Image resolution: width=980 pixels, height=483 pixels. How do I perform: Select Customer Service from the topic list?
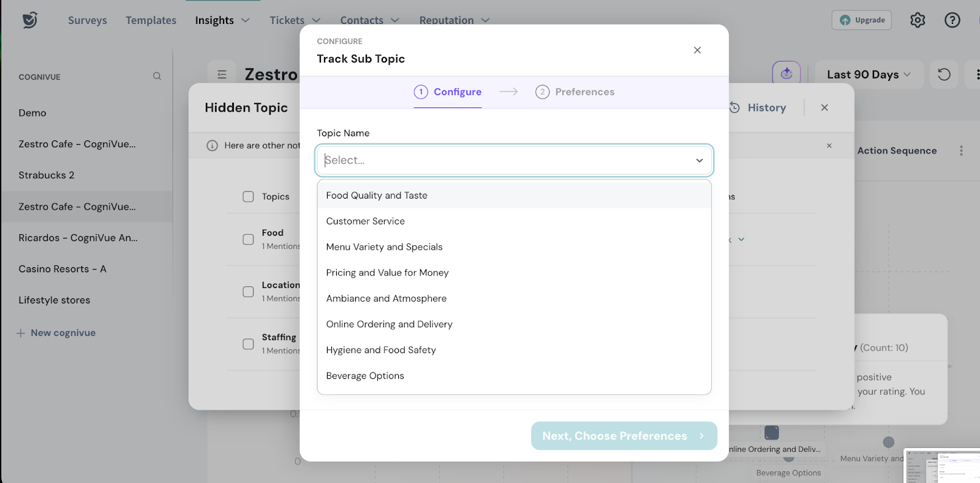coord(366,221)
